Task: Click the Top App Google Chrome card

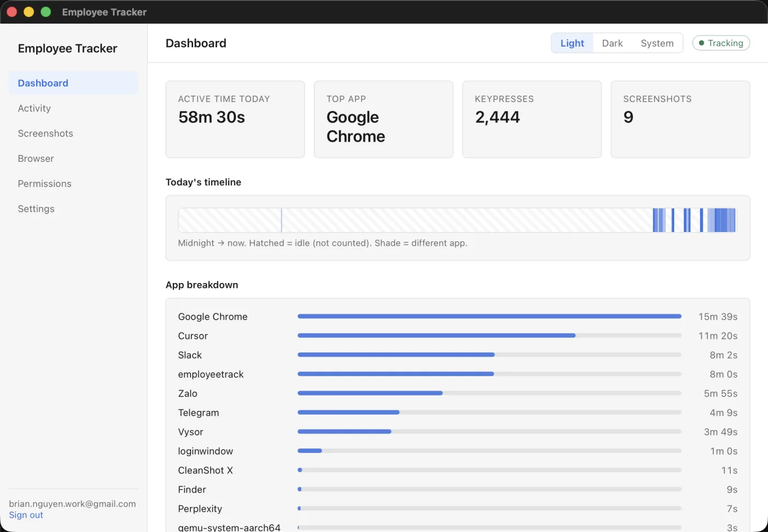Action: (383, 119)
